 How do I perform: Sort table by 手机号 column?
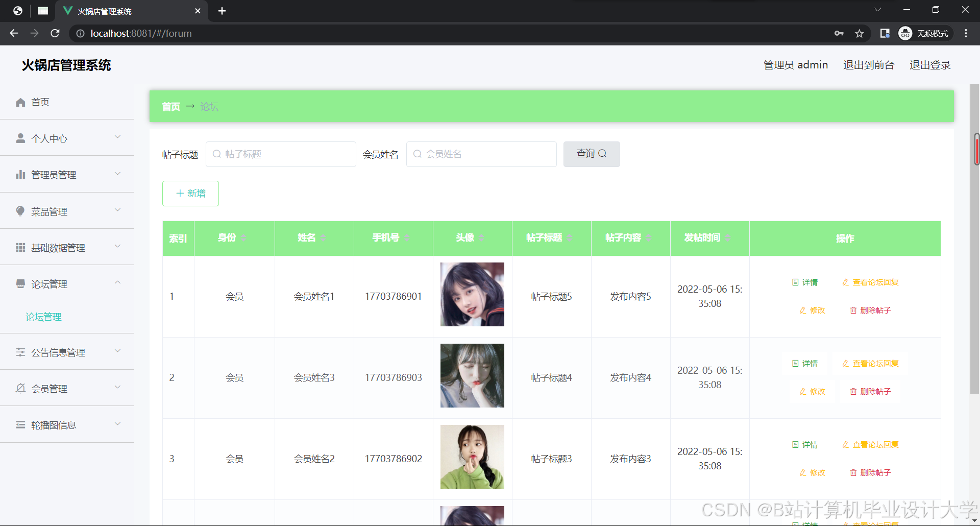click(x=407, y=238)
